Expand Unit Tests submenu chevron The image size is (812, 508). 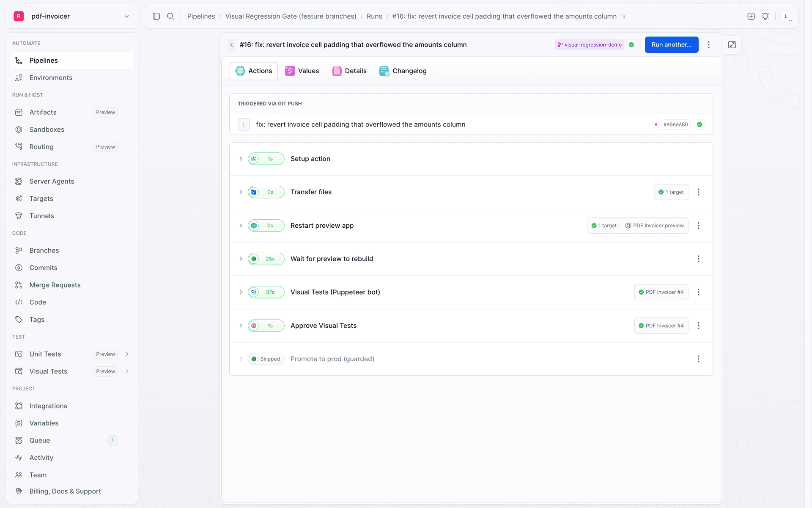point(127,354)
